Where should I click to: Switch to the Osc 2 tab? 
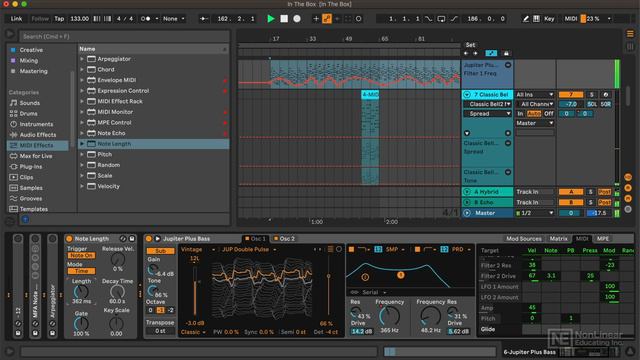coord(284,239)
